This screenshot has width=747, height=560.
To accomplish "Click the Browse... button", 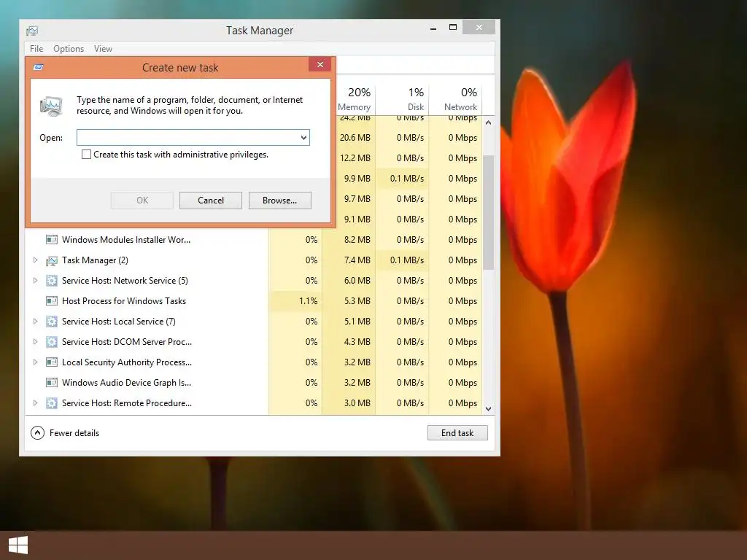I will (279, 201).
